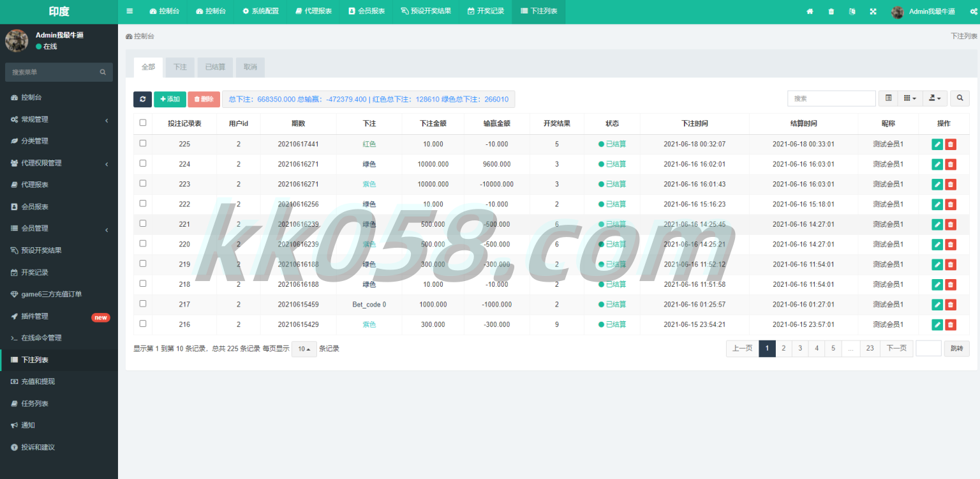Click the page number jump input
This screenshot has height=479, width=980.
(928, 348)
